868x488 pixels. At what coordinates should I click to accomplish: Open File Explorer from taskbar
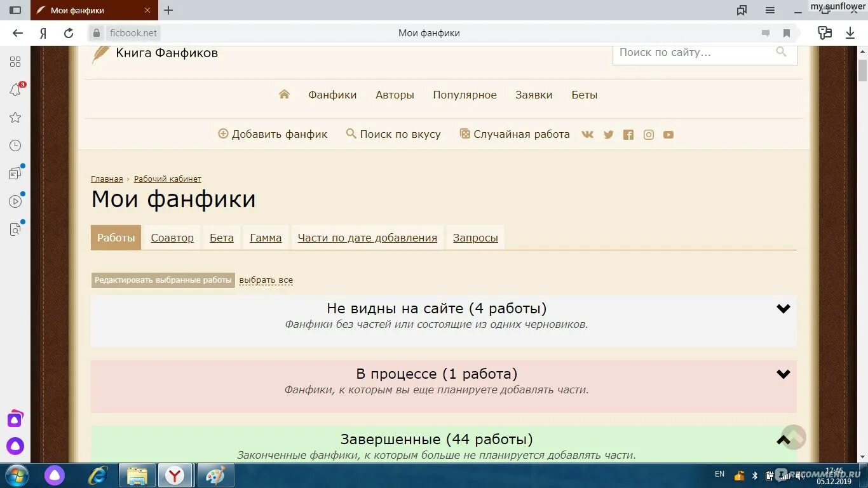click(x=137, y=475)
